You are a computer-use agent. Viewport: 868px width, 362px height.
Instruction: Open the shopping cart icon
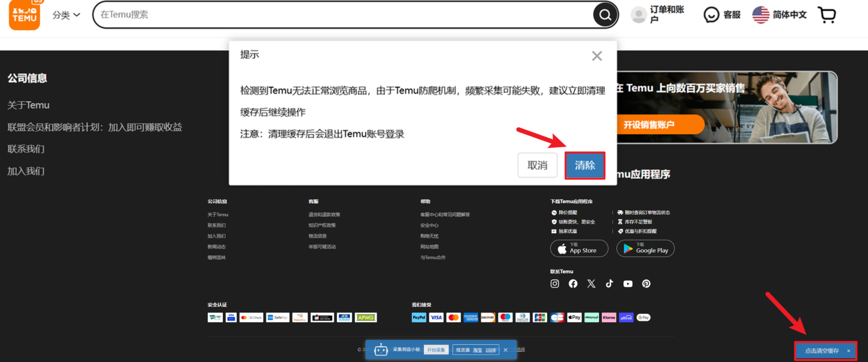[x=827, y=15]
